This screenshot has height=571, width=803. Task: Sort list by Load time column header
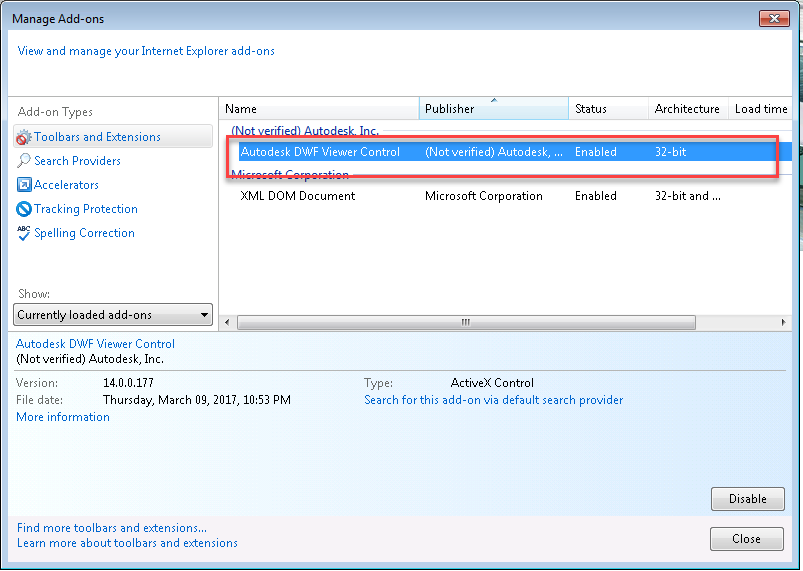(x=760, y=109)
